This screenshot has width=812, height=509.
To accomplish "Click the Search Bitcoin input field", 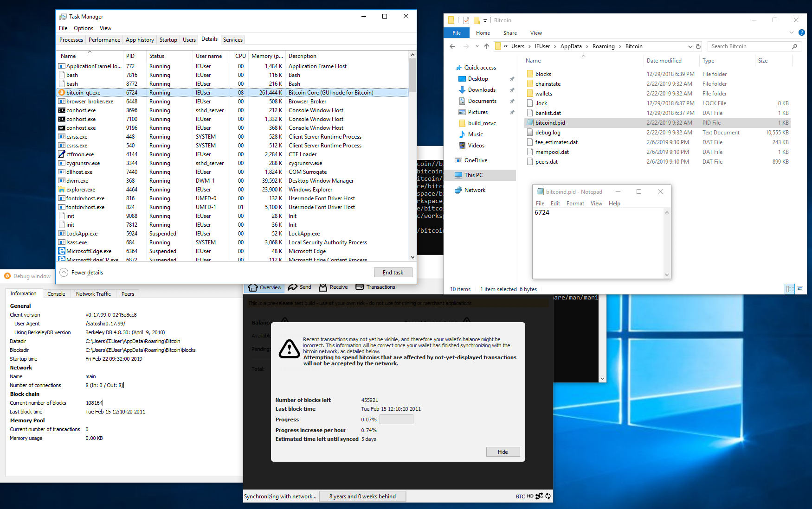I will pyautogui.click(x=752, y=46).
